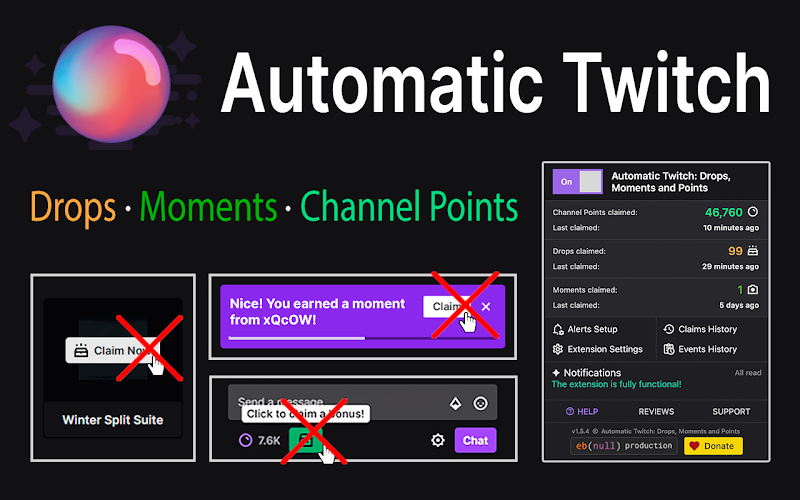Open the emote picker smiley icon
The width and height of the screenshot is (800, 500).
(x=480, y=404)
